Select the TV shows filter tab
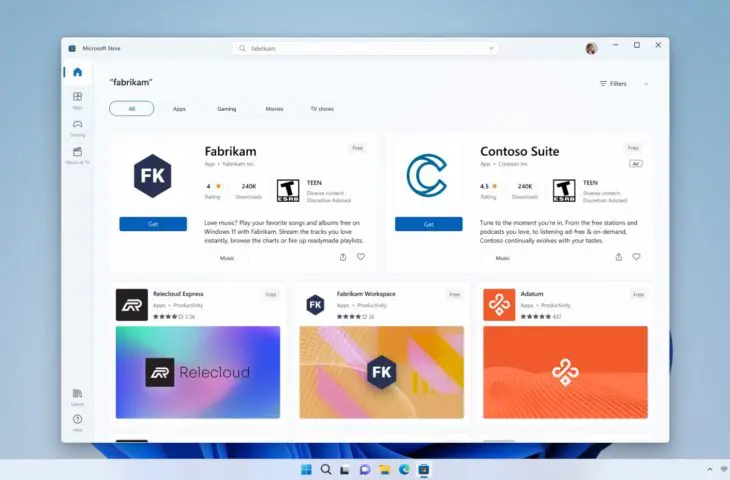Viewport: 730px width, 480px height. point(322,109)
